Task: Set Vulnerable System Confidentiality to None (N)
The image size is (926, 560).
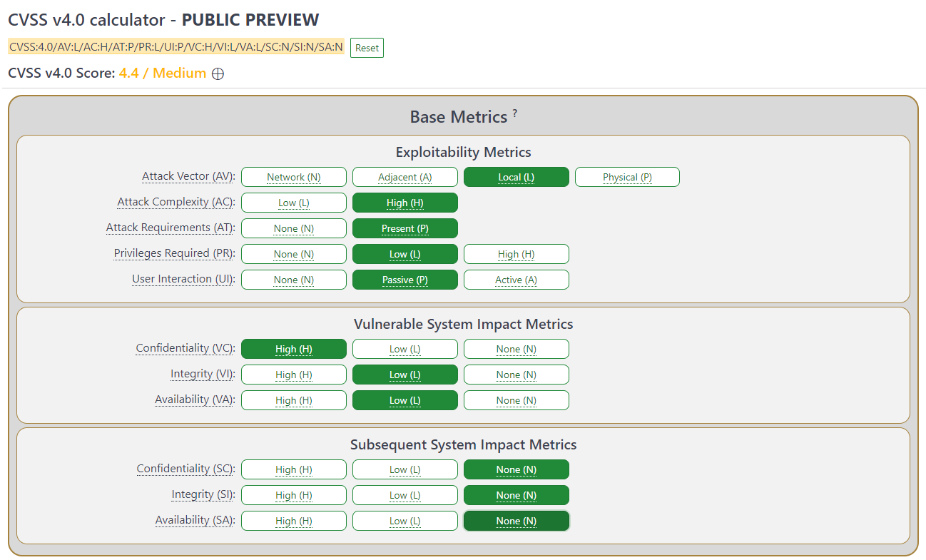Action: coord(517,349)
